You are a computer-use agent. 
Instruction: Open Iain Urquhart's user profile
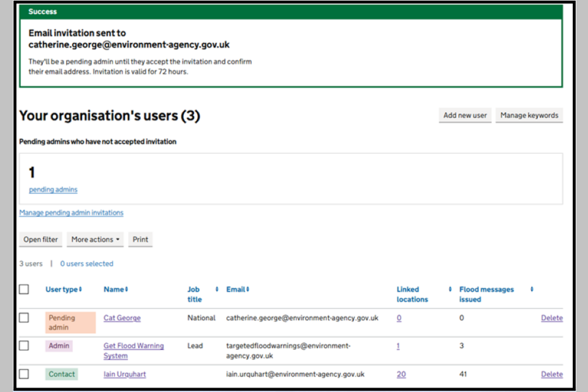pyautogui.click(x=124, y=374)
